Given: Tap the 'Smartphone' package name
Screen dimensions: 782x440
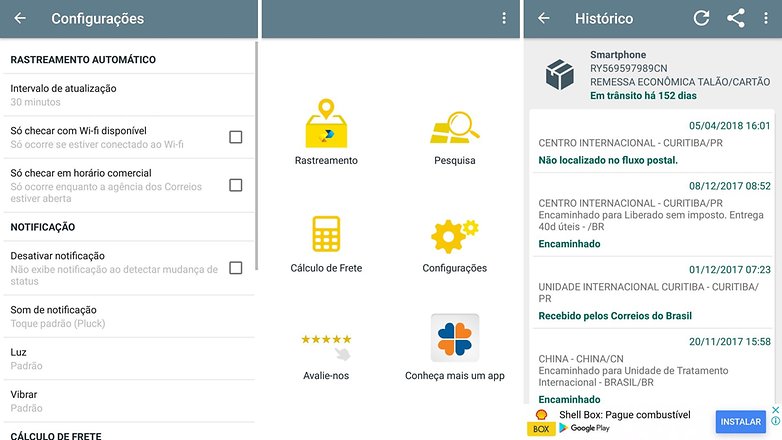Looking at the screenshot, I should [618, 55].
